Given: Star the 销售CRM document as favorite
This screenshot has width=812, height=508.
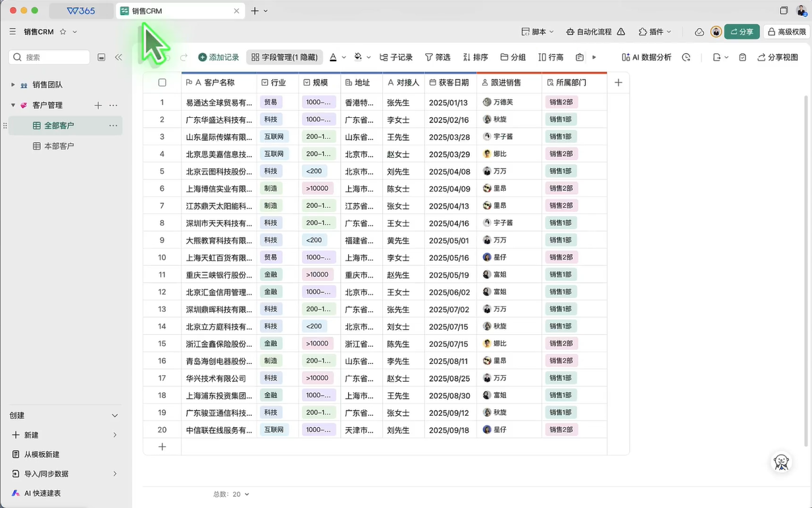Looking at the screenshot, I should click(x=63, y=32).
